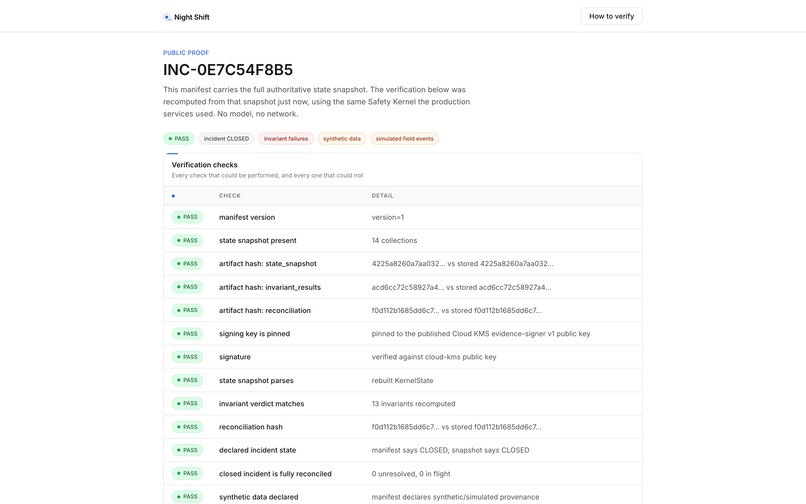Select the PUBLIC PROOF label

[x=186, y=52]
